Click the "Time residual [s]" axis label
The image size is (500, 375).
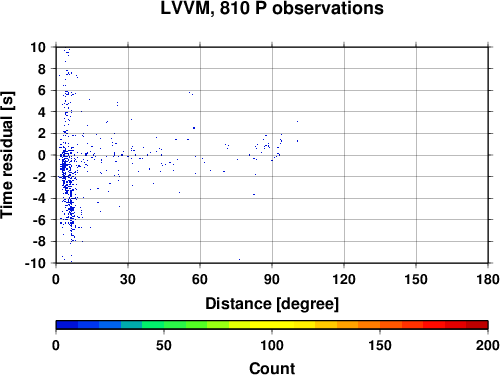point(7,155)
